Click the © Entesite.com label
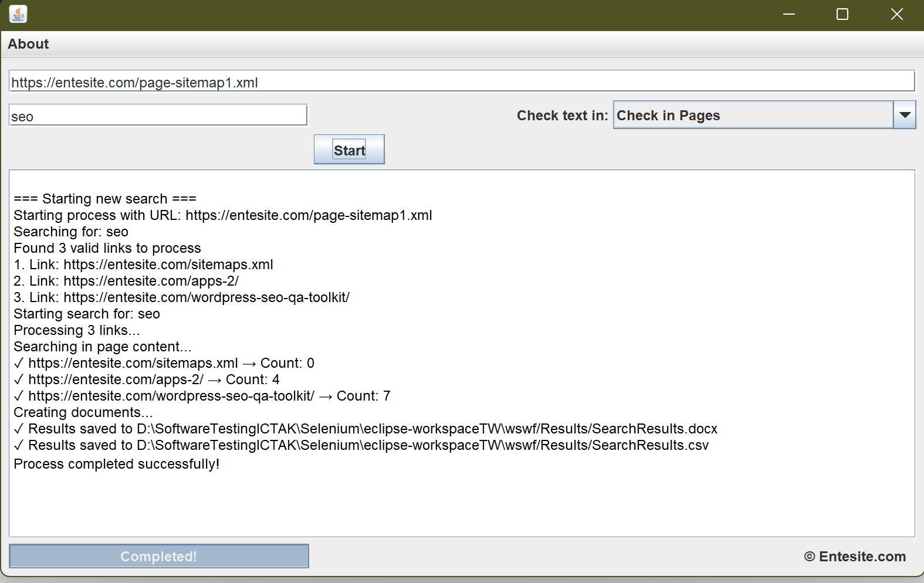This screenshot has width=924, height=583. click(x=855, y=557)
